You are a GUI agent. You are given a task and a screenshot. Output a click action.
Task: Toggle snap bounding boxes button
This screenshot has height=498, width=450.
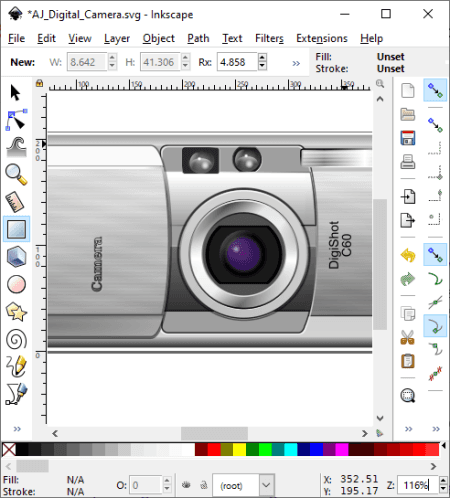(435, 125)
